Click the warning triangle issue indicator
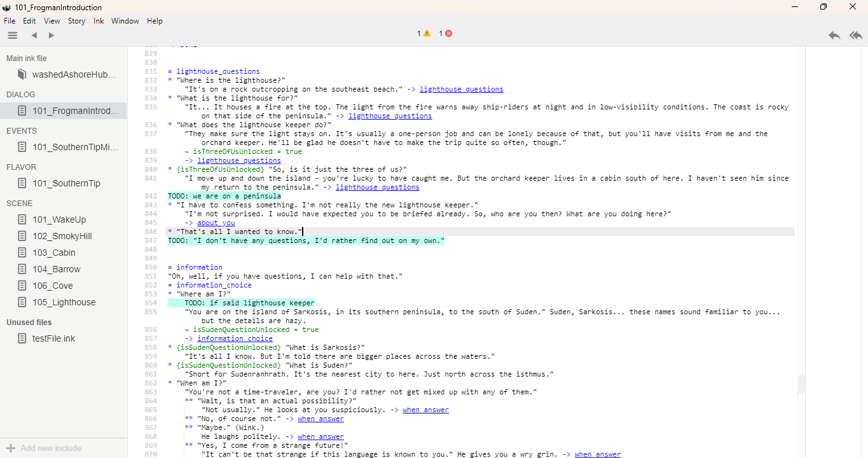 (x=427, y=34)
